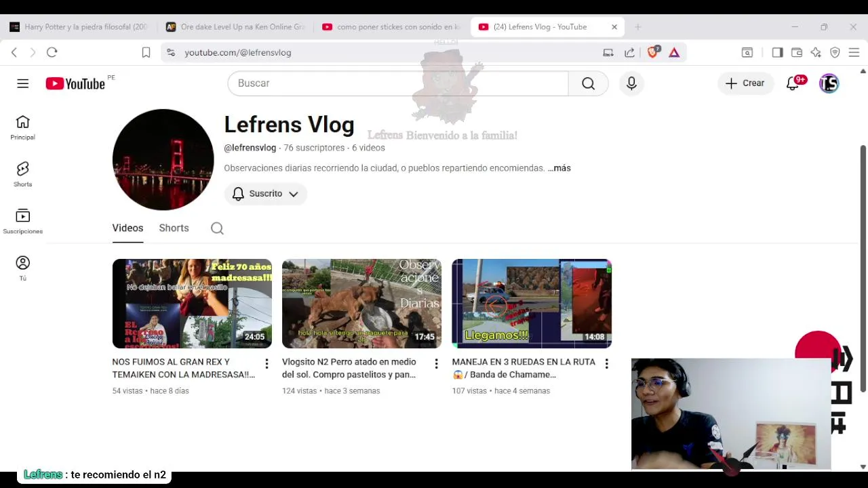The image size is (868, 488).
Task: Open options for the Vlogsito N2 video
Action: [x=436, y=364]
